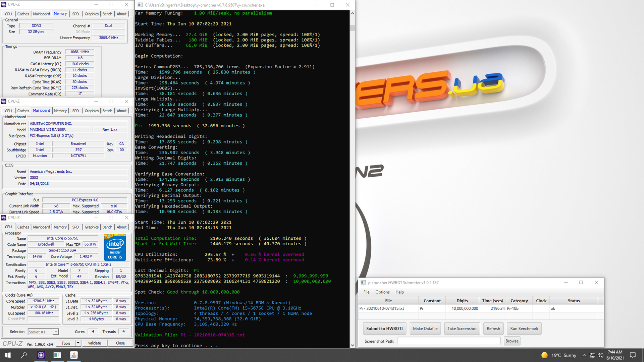
Task: Open the Socket #1 selection dropdown
Action: (x=43, y=331)
